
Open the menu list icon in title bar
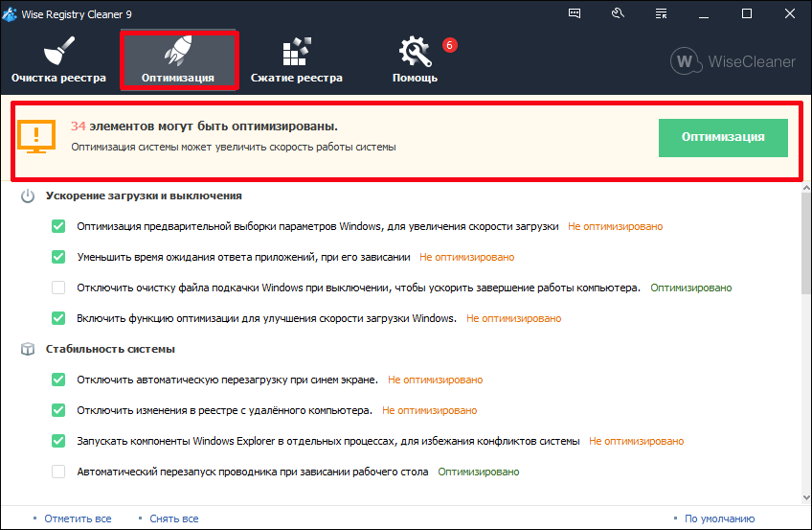(x=660, y=13)
